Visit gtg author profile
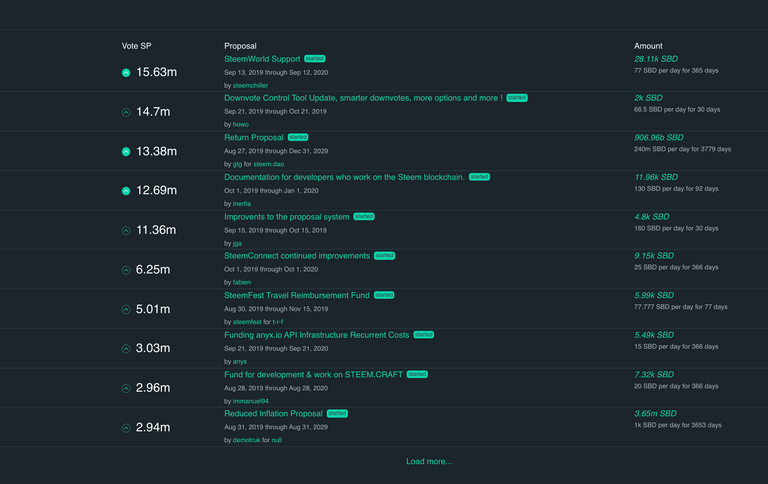The height and width of the screenshot is (484, 768). point(237,164)
